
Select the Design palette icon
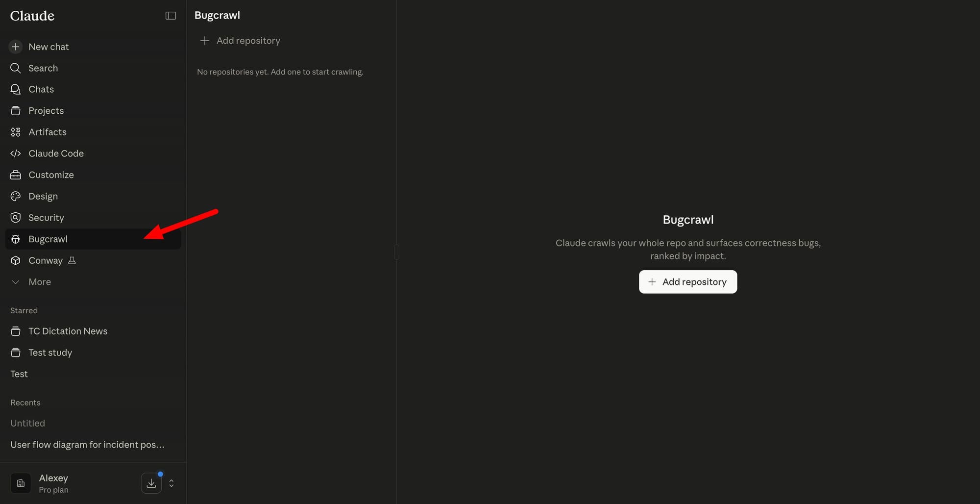[16, 196]
